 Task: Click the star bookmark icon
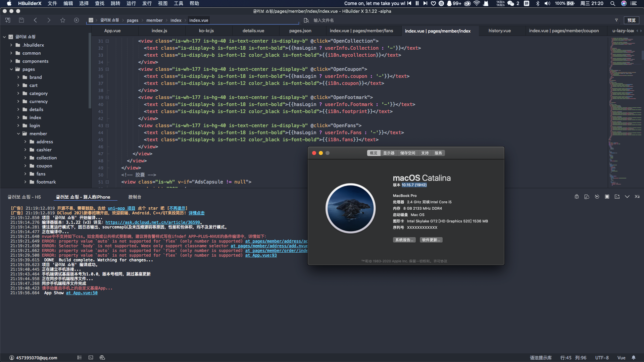click(63, 20)
